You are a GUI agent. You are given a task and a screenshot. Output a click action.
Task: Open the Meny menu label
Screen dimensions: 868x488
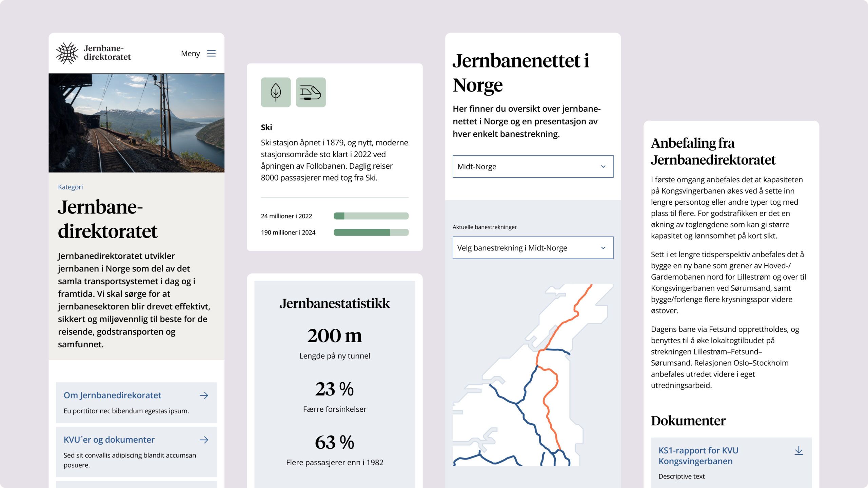tap(190, 54)
